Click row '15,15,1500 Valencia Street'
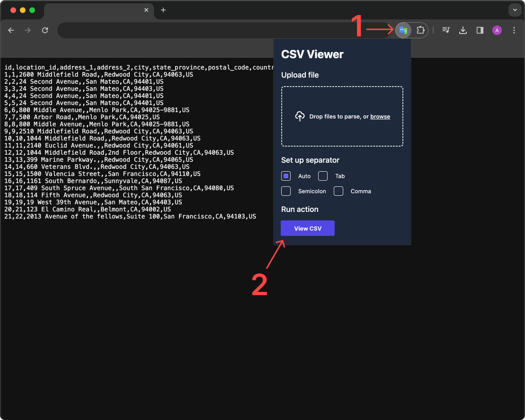The height and width of the screenshot is (420, 525). pos(102,174)
